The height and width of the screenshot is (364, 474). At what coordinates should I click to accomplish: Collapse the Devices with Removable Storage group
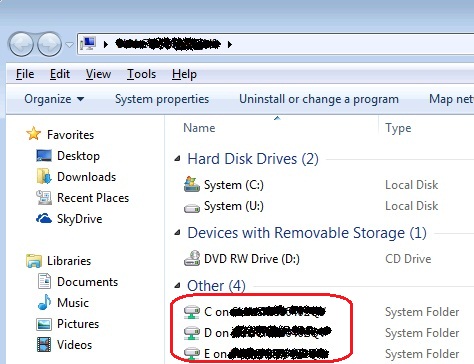[x=177, y=233]
